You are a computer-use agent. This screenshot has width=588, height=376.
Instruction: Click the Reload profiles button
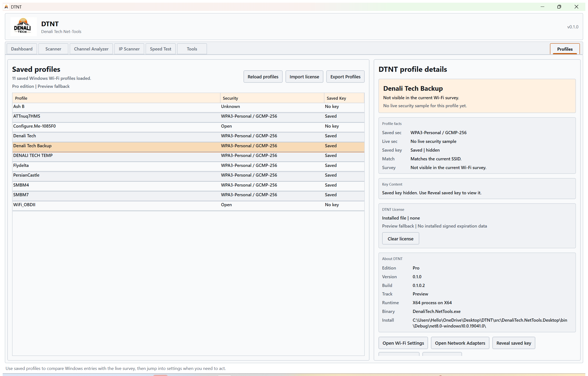pyautogui.click(x=263, y=76)
